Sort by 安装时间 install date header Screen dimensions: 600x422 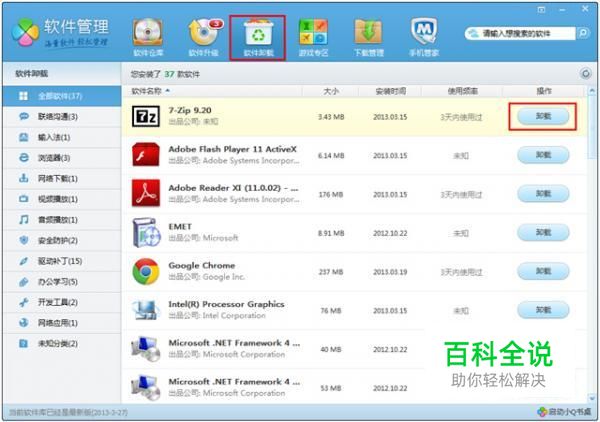[390, 91]
